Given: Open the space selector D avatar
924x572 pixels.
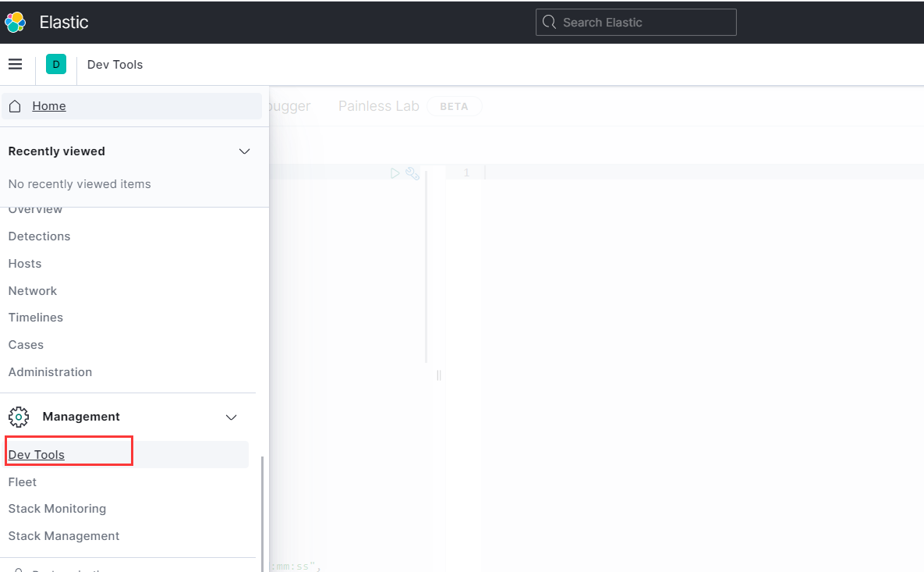Looking at the screenshot, I should 56,64.
